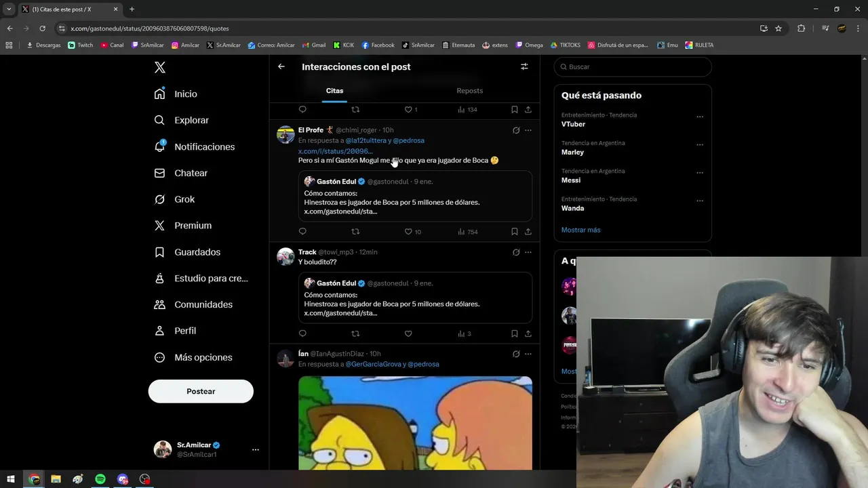Bookmark the top post with 134 views
868x488 pixels.
[515, 109]
